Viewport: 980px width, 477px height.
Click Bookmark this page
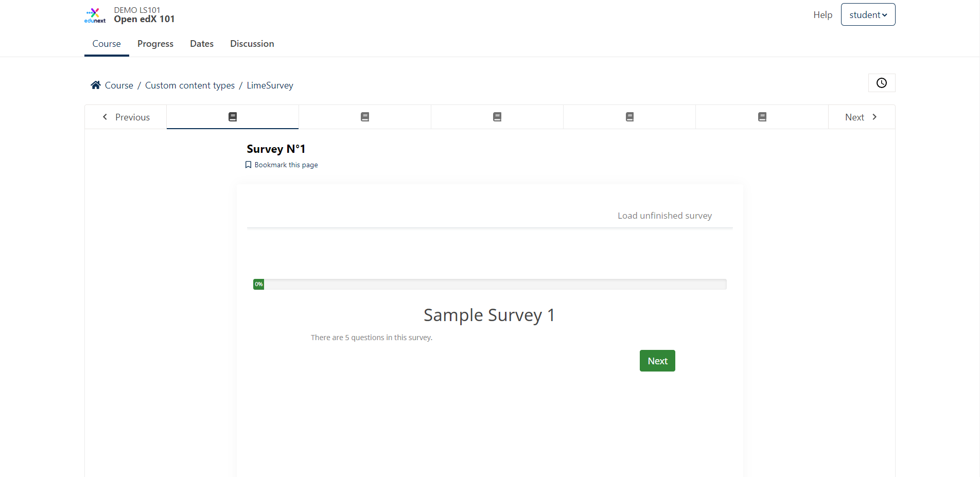[x=282, y=165]
